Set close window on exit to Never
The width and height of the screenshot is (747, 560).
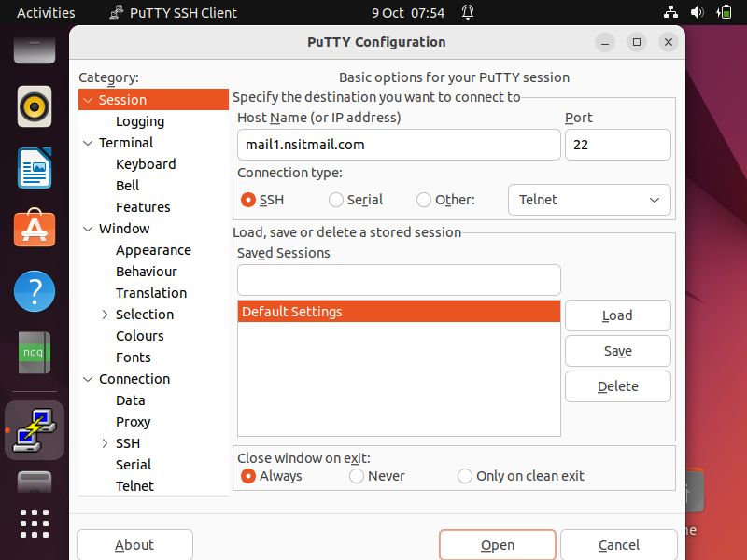pyautogui.click(x=357, y=476)
